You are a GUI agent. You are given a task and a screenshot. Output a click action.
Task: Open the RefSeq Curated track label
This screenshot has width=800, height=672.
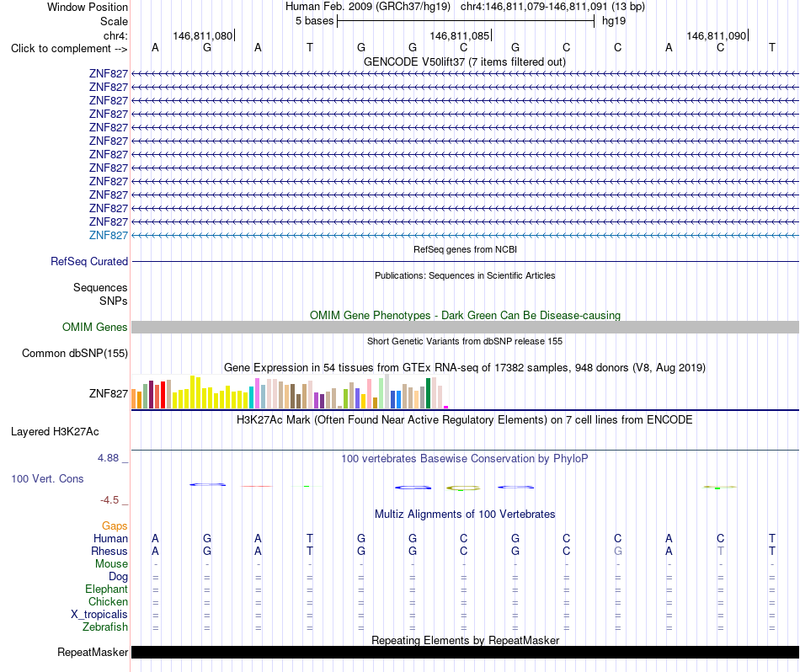point(88,261)
